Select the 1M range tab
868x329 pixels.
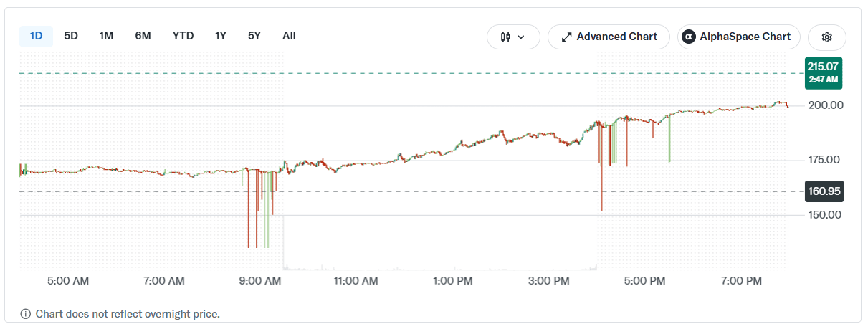pyautogui.click(x=106, y=36)
